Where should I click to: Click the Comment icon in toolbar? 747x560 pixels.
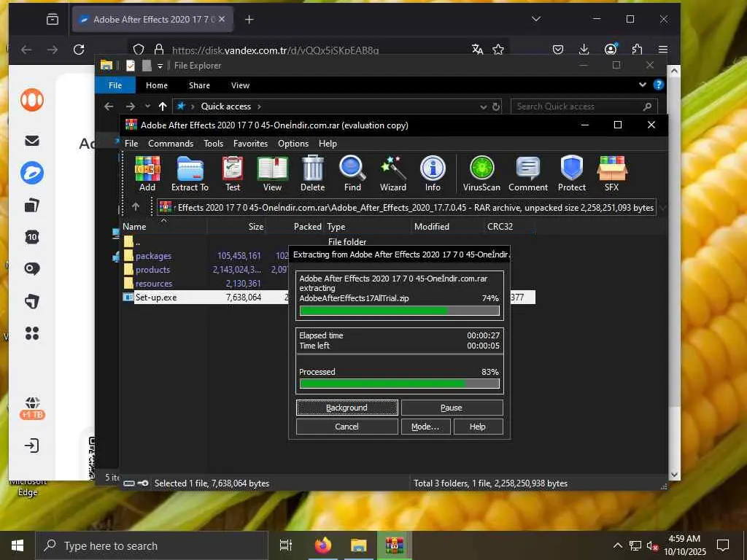tap(528, 174)
